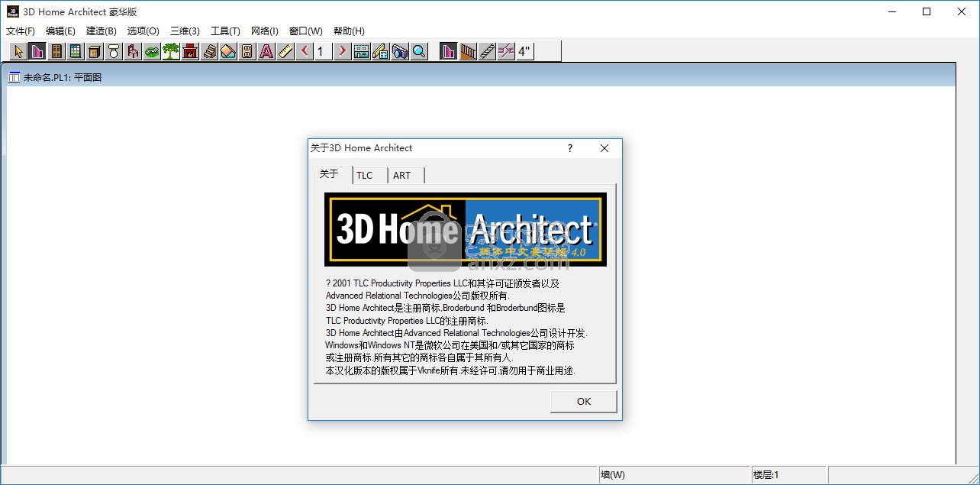
Task: Select the roof tool
Action: coord(228,51)
